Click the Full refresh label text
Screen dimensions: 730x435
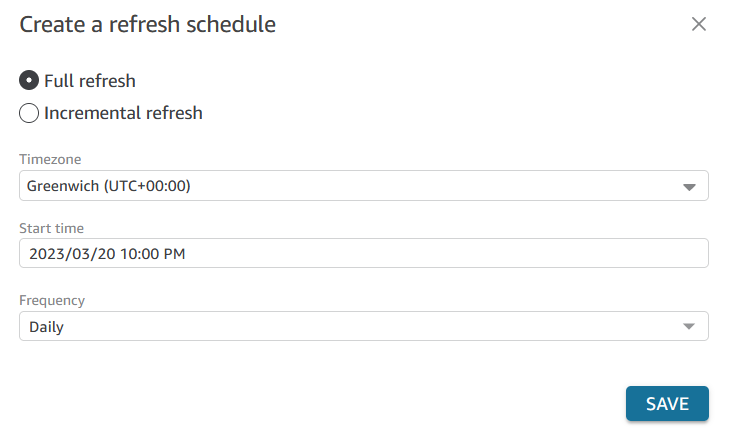tap(90, 81)
